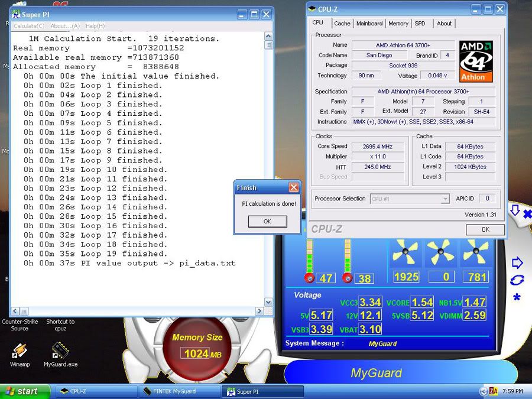Click the CPU-Z title bar icon
Screen dimensions: 532x399
312,9
